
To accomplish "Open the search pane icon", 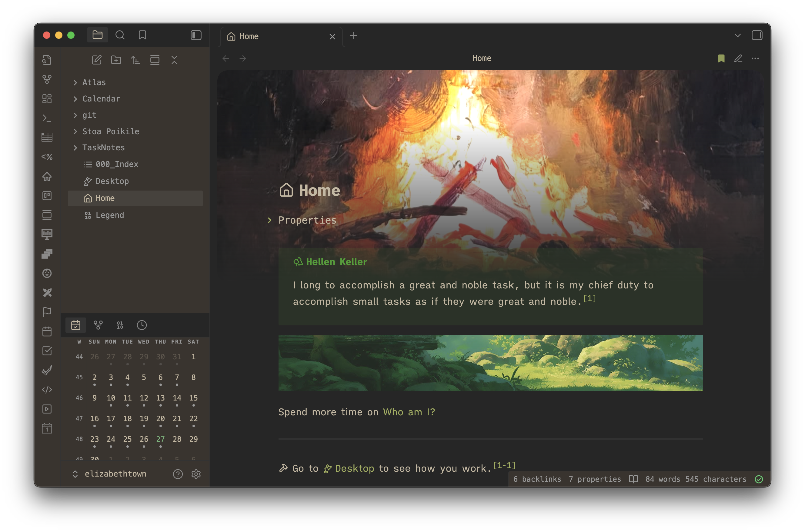I will pyautogui.click(x=120, y=35).
